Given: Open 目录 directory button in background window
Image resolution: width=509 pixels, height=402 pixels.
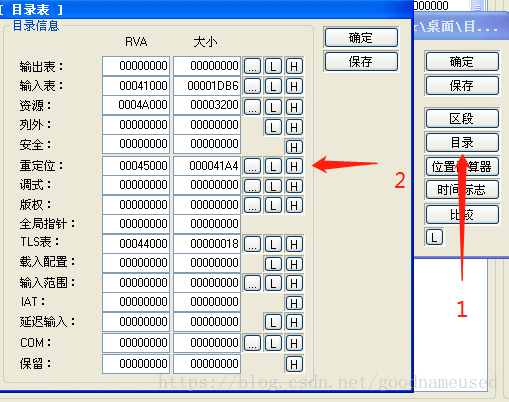Looking at the screenshot, I should click(x=462, y=142).
